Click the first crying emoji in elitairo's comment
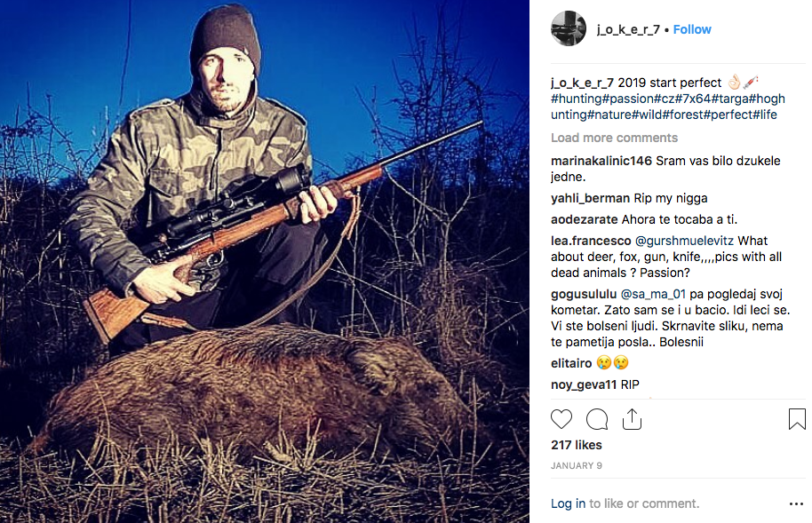812x523 pixels. (605, 362)
